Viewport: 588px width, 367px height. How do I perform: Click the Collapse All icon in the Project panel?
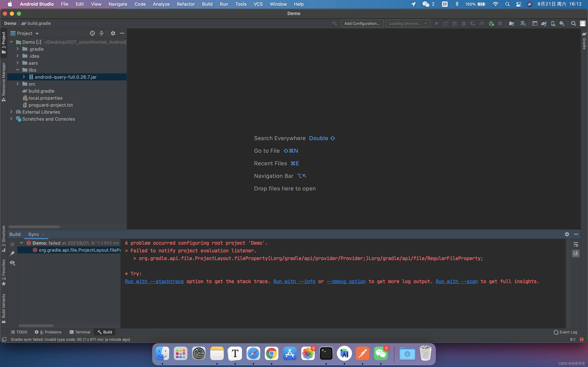click(101, 33)
